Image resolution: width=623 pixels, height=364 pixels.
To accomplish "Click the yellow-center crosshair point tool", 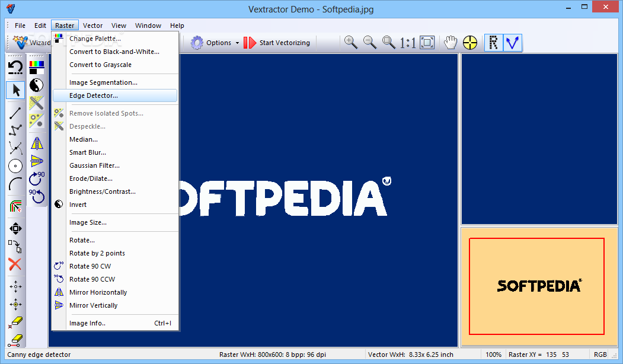I will [x=15, y=304].
